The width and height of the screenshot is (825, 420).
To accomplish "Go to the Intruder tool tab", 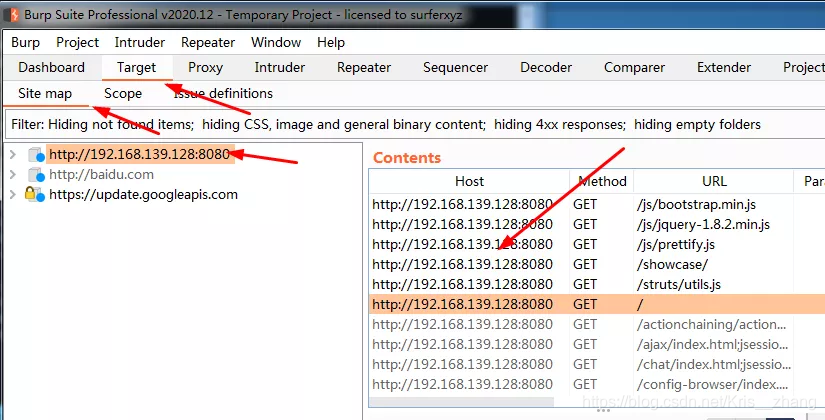I will [x=279, y=67].
